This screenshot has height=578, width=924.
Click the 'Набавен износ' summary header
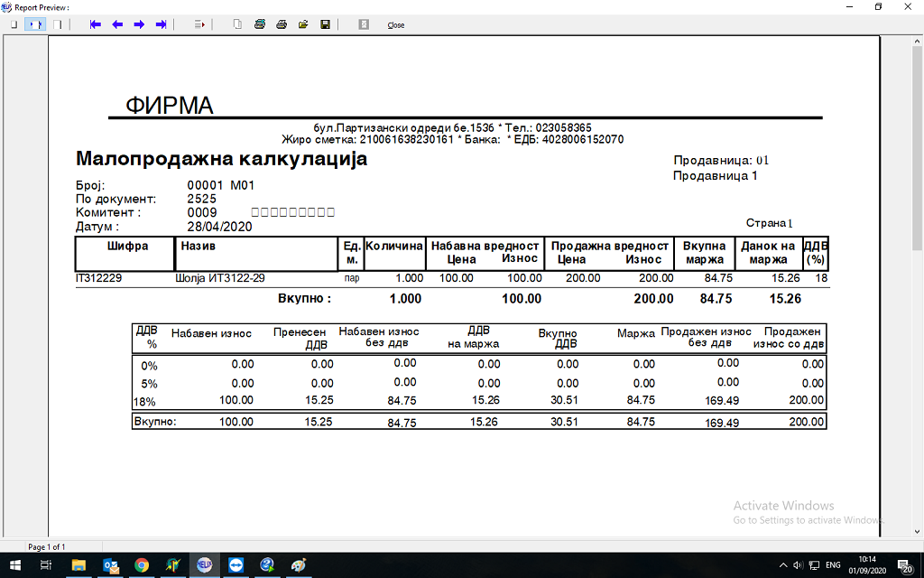(211, 333)
